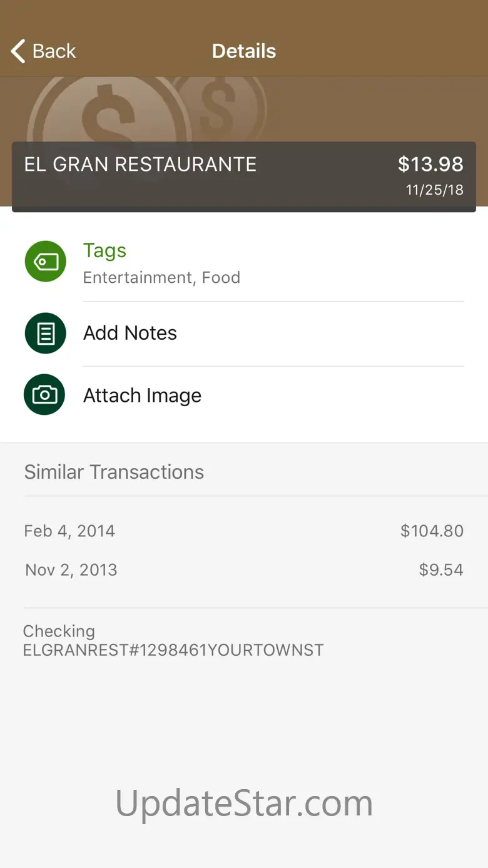Click the 11/25/18 transaction date
This screenshot has width=488, height=868.
[435, 190]
